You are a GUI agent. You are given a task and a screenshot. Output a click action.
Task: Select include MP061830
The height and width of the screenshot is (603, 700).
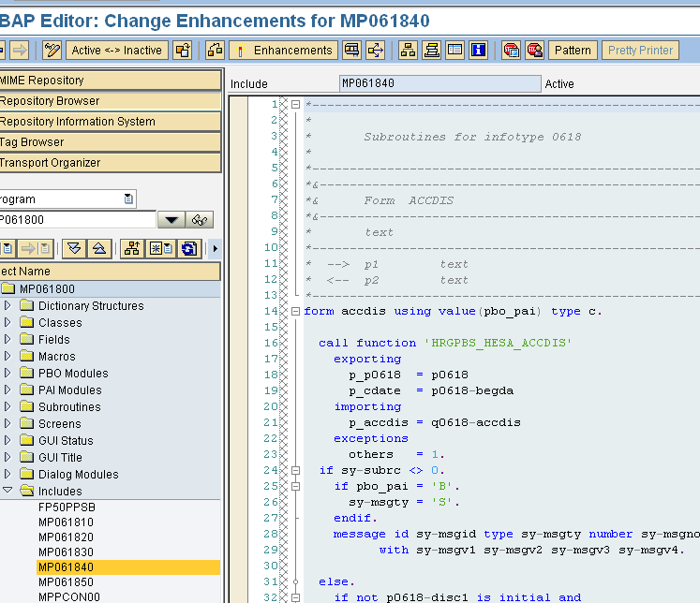pos(67,552)
